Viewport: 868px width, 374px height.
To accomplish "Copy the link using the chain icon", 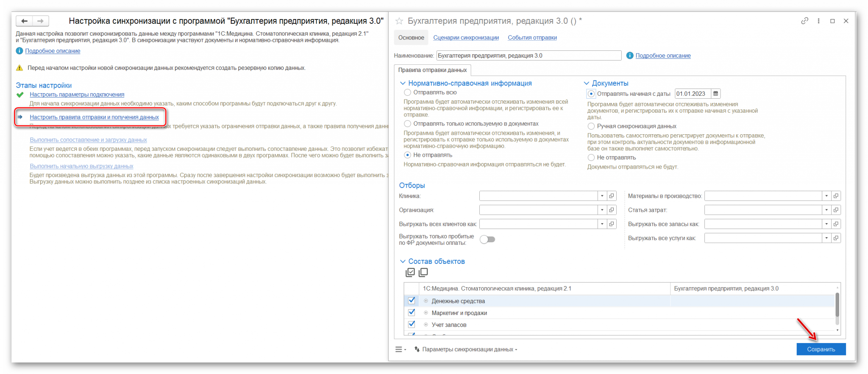I will pyautogui.click(x=804, y=21).
